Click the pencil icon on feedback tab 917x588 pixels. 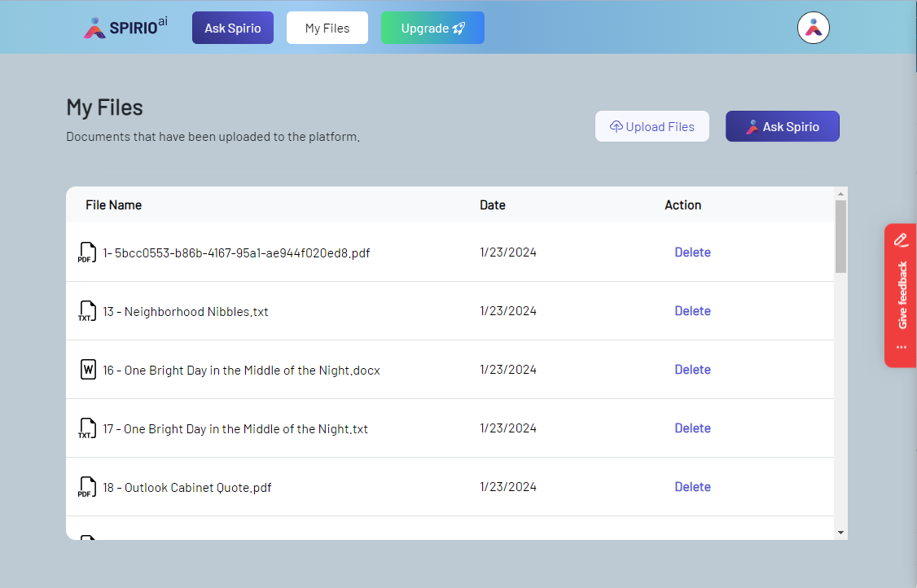[901, 240]
